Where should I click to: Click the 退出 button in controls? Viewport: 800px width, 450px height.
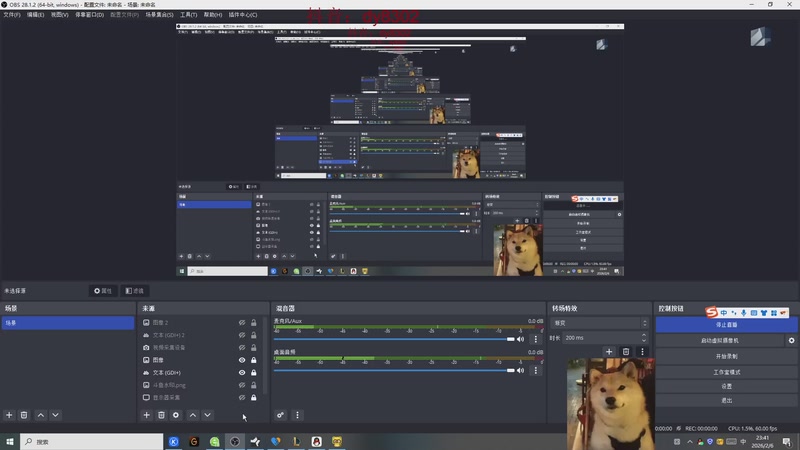(x=727, y=401)
